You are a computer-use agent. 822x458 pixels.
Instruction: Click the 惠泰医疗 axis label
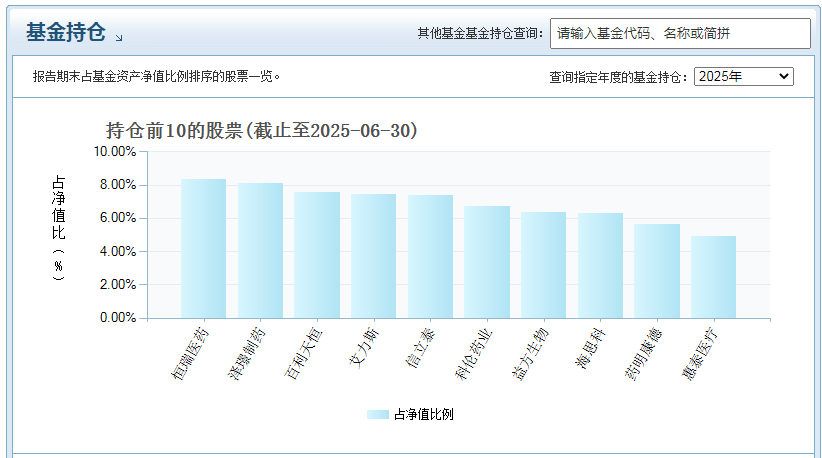(700, 354)
